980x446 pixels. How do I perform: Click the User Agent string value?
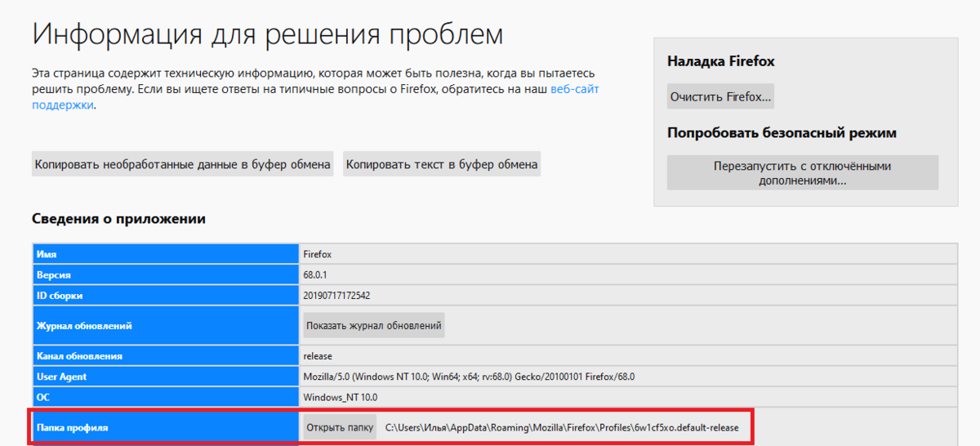tap(469, 377)
